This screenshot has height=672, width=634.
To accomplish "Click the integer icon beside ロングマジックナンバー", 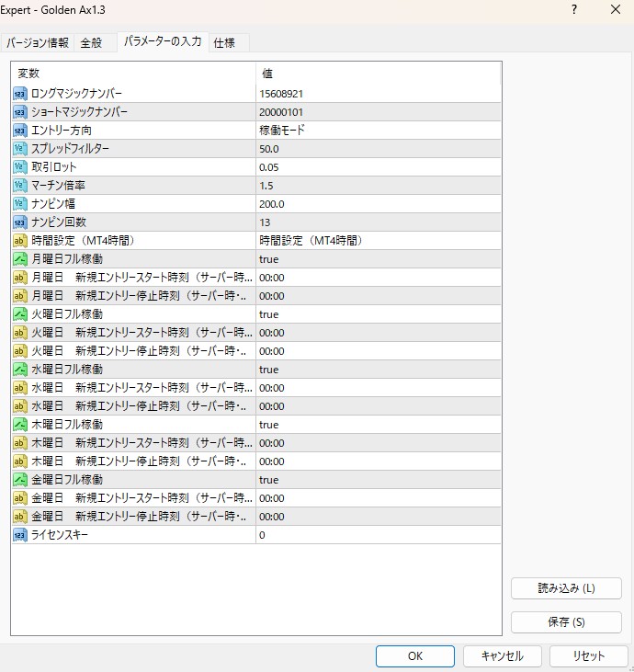I will point(19,94).
